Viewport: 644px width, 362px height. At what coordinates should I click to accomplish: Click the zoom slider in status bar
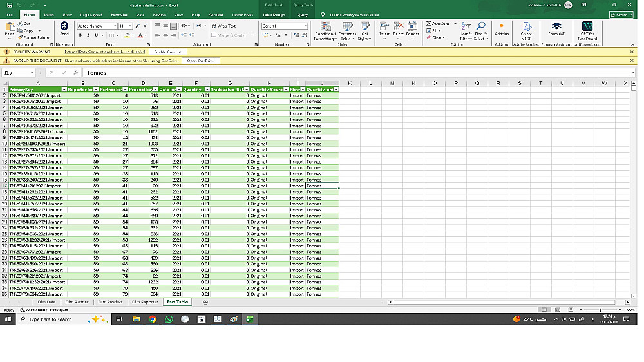pos(600,310)
